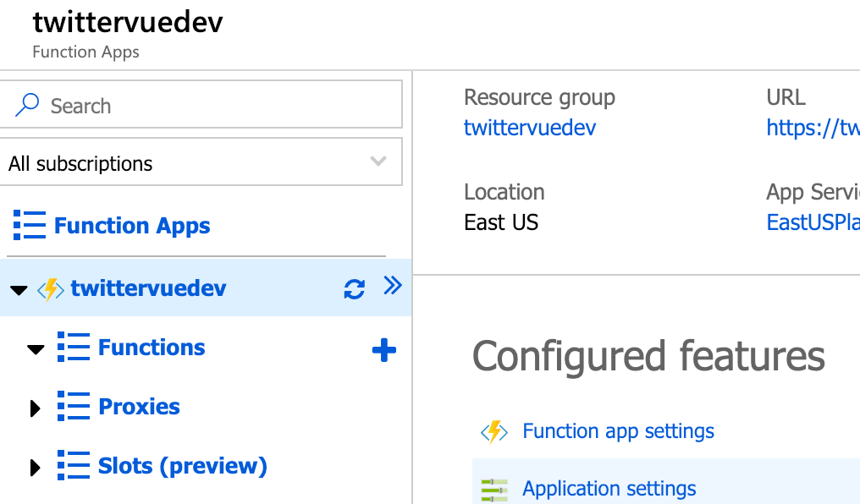
Task: Click the Slots (preview) list icon
Action: (74, 465)
